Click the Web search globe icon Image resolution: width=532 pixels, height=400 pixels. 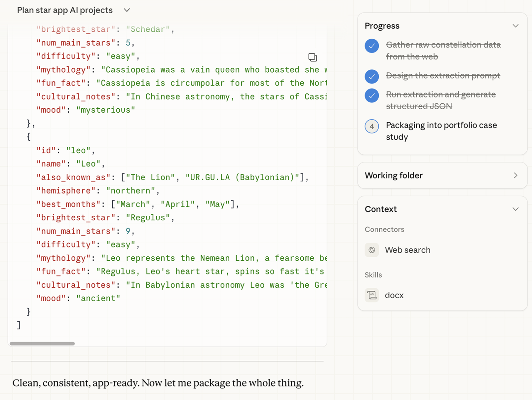(372, 250)
